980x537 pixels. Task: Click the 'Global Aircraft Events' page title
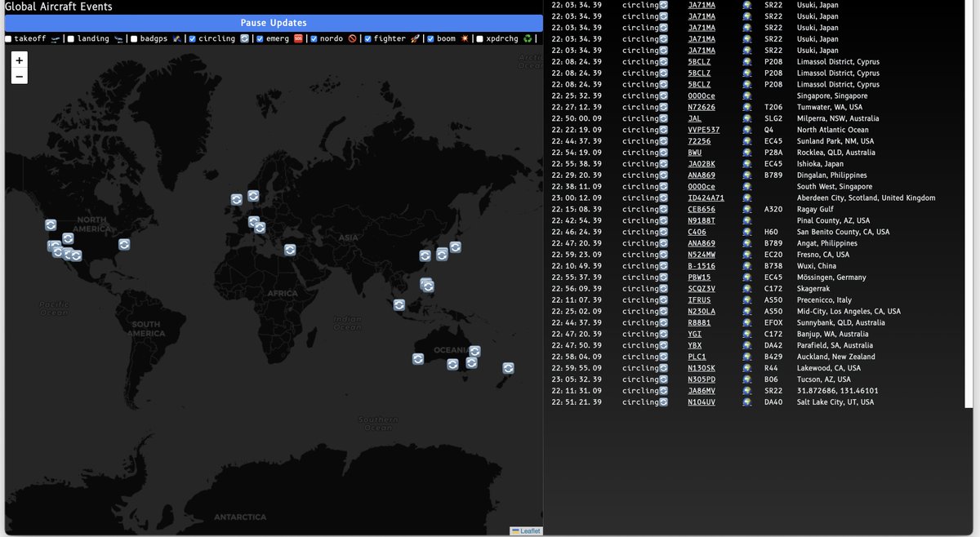coord(59,7)
